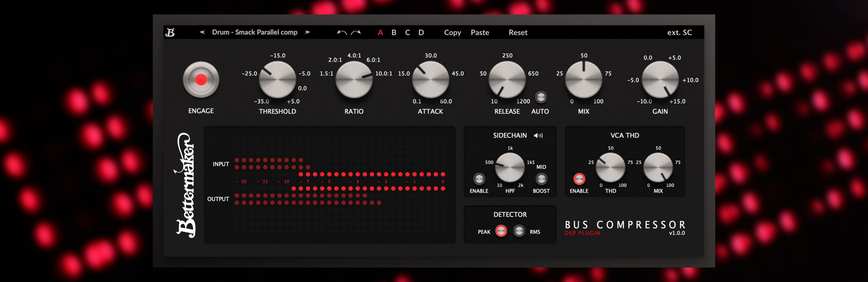The width and height of the screenshot is (868, 282).
Task: Click the 1200 release label
Action: pyautogui.click(x=523, y=101)
